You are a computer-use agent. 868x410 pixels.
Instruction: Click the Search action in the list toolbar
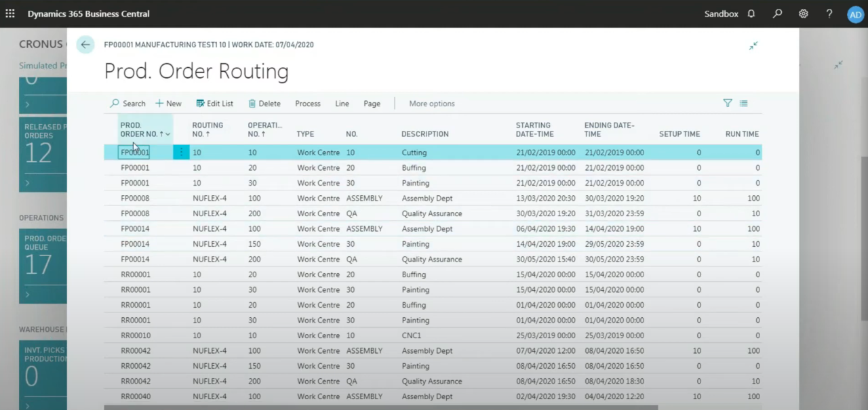point(128,104)
